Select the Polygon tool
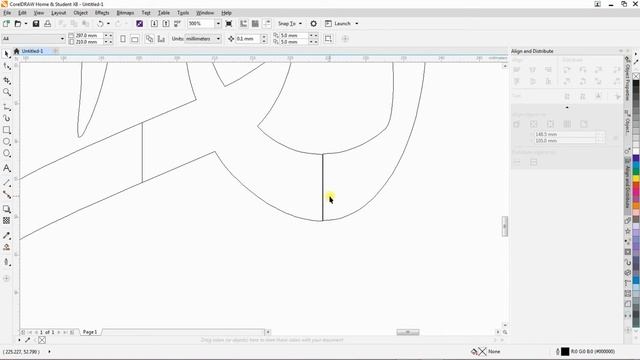 point(7,153)
